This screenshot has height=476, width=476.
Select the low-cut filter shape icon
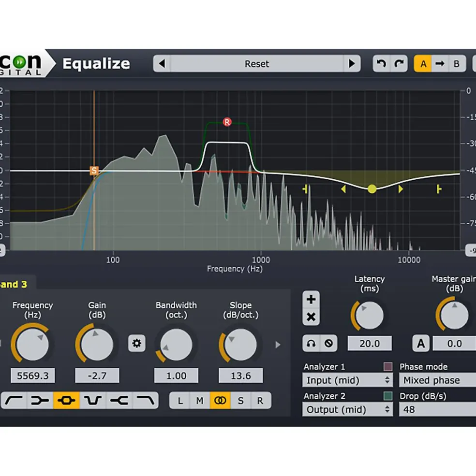pyautogui.click(x=14, y=401)
